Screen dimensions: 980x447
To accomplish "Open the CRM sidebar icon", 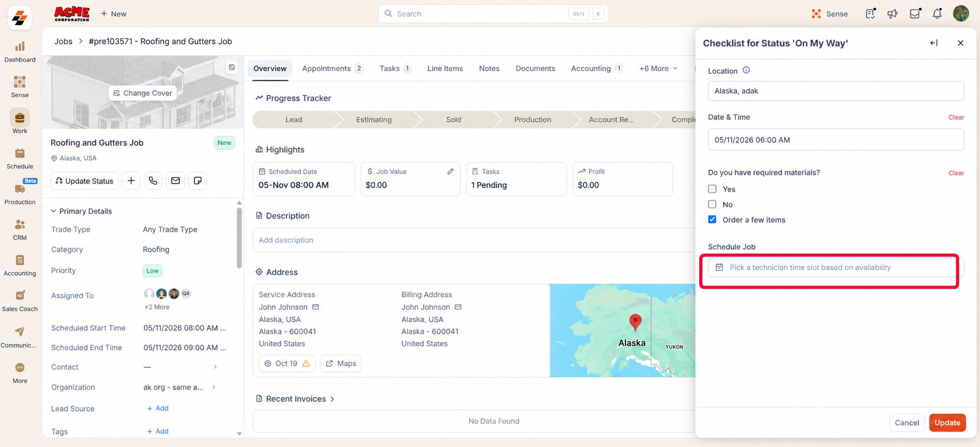I will (x=20, y=230).
